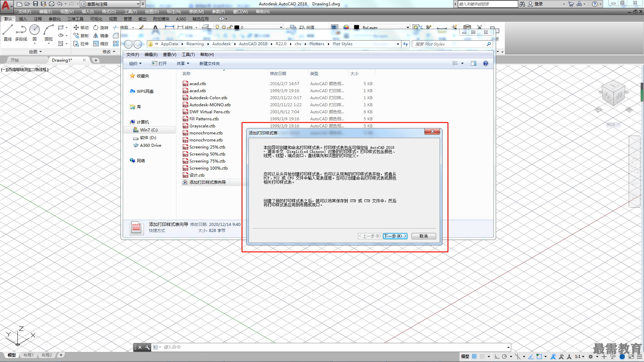The height and width of the screenshot is (362, 644).
Task: Click the Rectangle tool icon in Draw panel
Action: coord(61,27)
